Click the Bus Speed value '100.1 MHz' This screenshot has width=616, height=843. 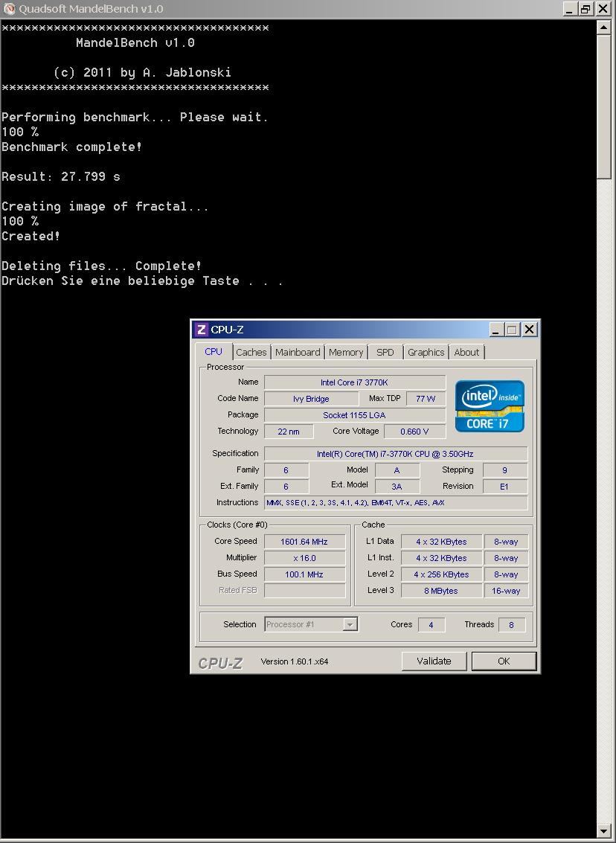(x=305, y=574)
